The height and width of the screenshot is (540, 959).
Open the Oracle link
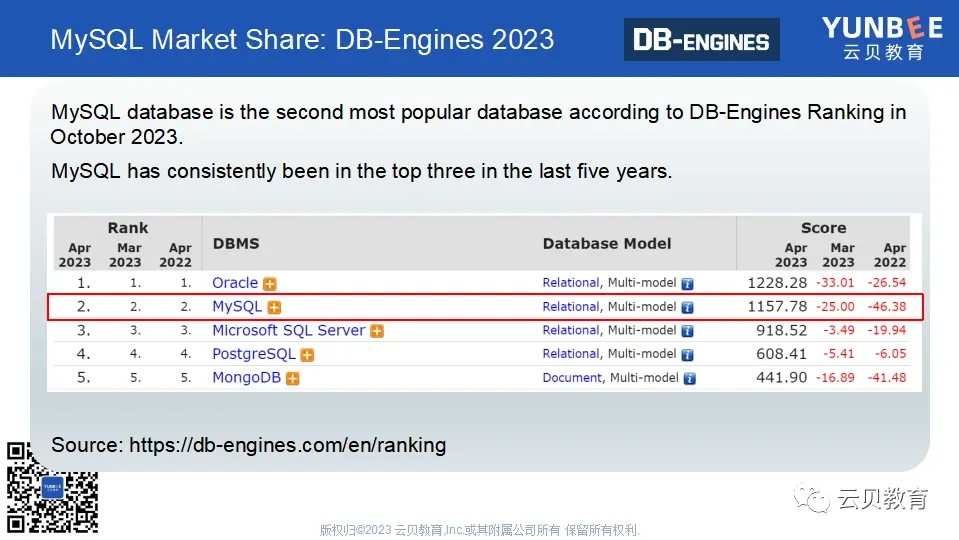point(235,283)
